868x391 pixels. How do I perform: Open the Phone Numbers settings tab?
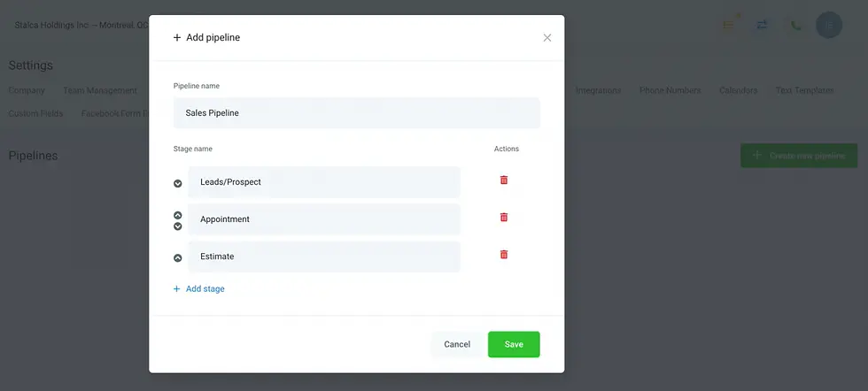[670, 90]
